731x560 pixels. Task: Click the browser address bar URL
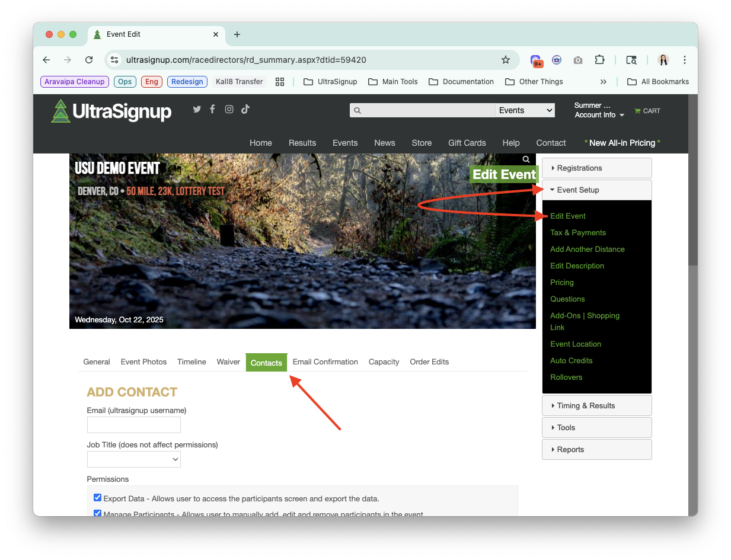point(246,60)
